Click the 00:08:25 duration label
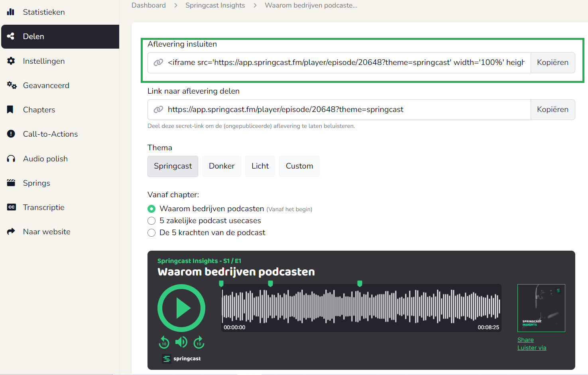588x375 pixels. [488, 328]
